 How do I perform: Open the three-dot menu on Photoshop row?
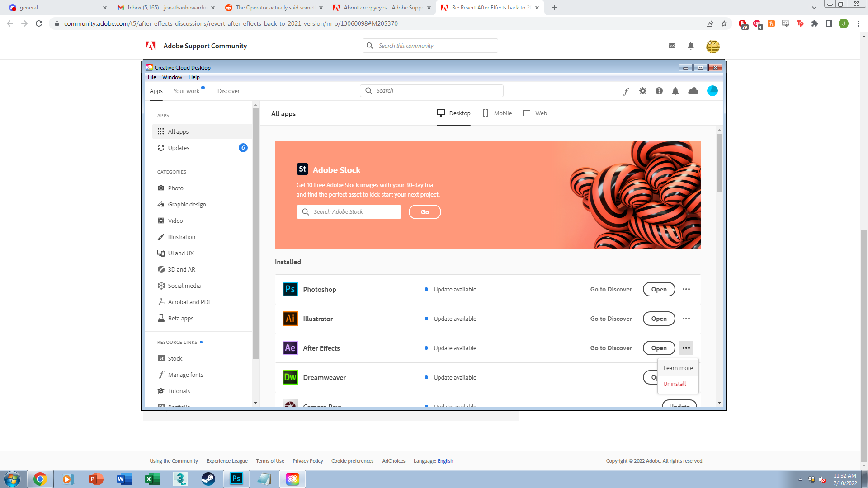686,289
